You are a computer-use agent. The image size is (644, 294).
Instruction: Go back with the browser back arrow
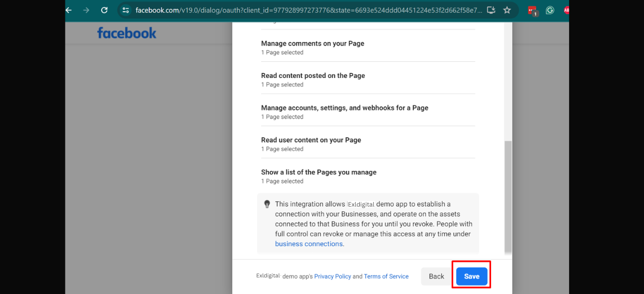(69, 10)
